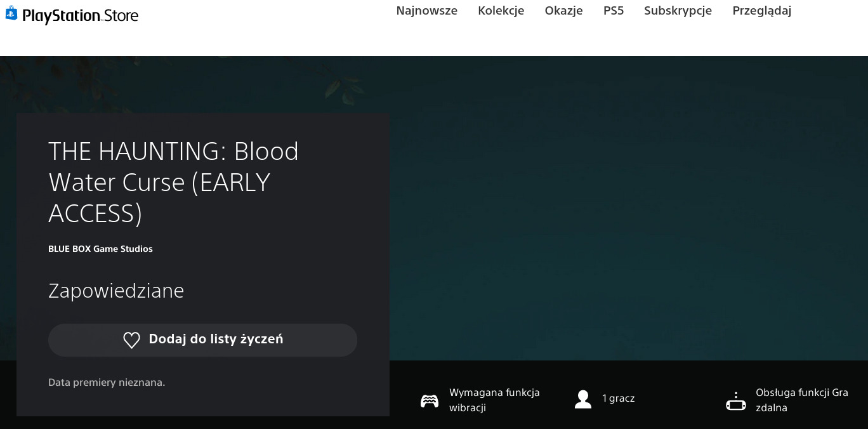Click the single player person icon

582,399
